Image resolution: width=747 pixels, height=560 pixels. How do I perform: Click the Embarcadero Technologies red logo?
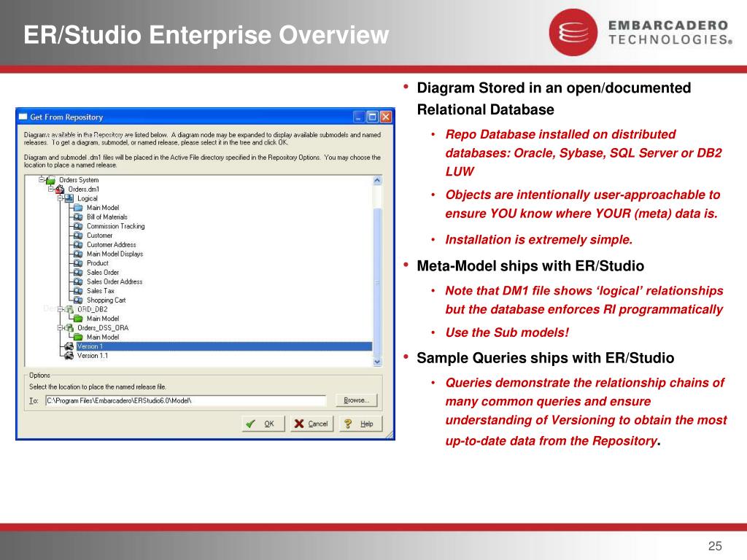[x=573, y=32]
